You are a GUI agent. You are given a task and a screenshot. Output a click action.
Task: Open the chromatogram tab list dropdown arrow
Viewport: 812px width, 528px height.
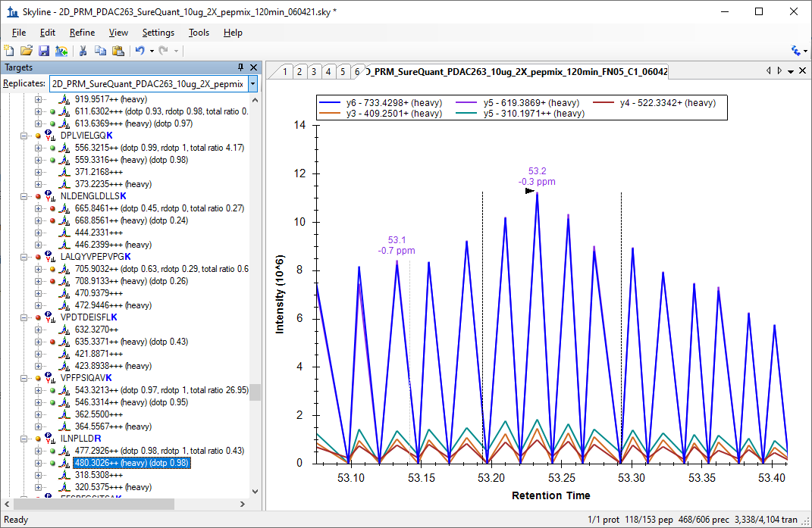(x=791, y=71)
